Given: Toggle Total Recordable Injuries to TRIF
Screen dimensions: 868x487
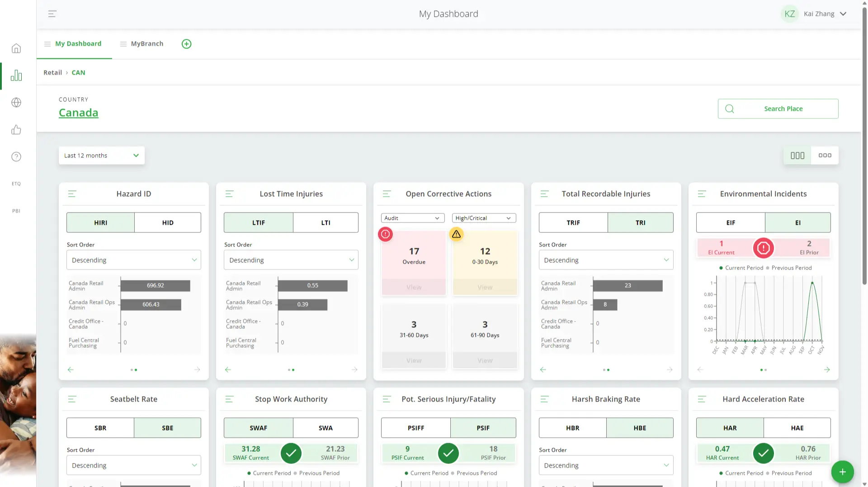Looking at the screenshot, I should click(x=573, y=222).
